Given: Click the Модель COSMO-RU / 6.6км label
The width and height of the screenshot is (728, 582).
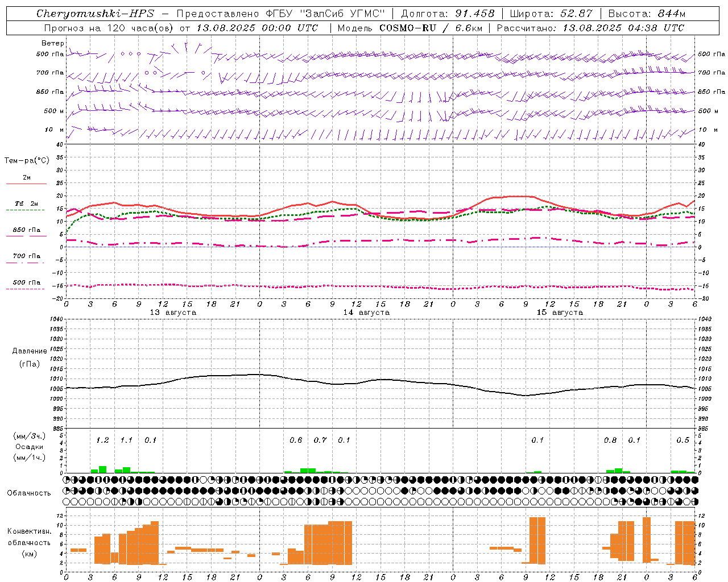Looking at the screenshot, I should click(410, 28).
